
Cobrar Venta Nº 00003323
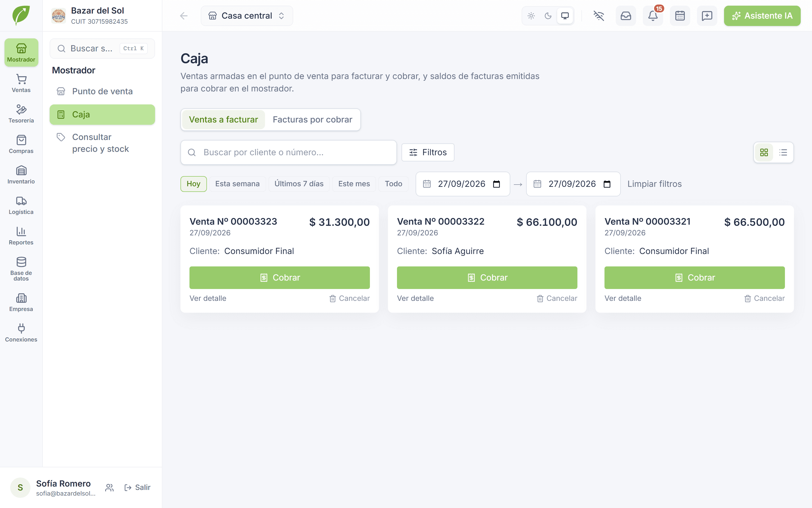tap(279, 277)
